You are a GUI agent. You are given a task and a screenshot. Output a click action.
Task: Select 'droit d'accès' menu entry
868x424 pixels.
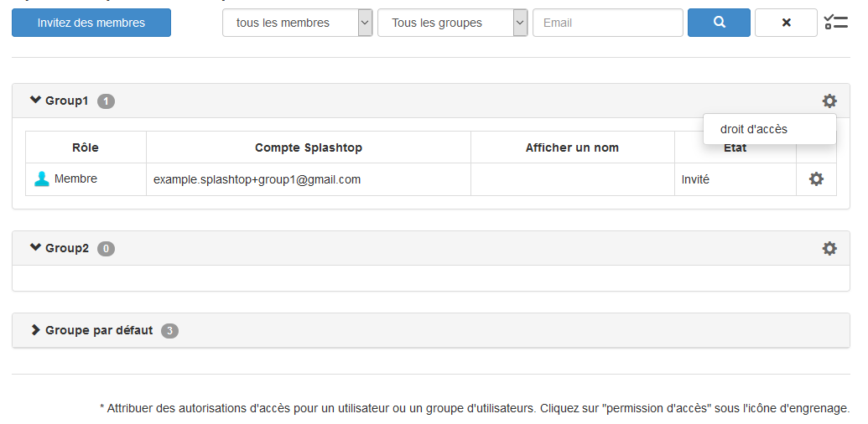(x=770, y=129)
